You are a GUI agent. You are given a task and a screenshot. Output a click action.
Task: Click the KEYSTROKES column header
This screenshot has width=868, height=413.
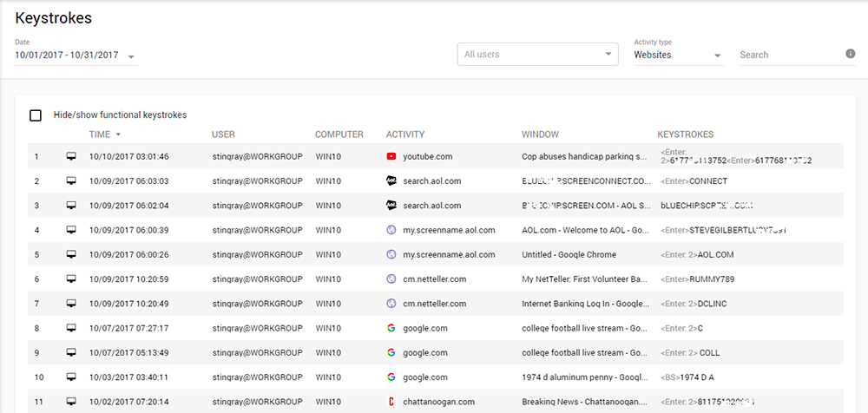(x=685, y=134)
